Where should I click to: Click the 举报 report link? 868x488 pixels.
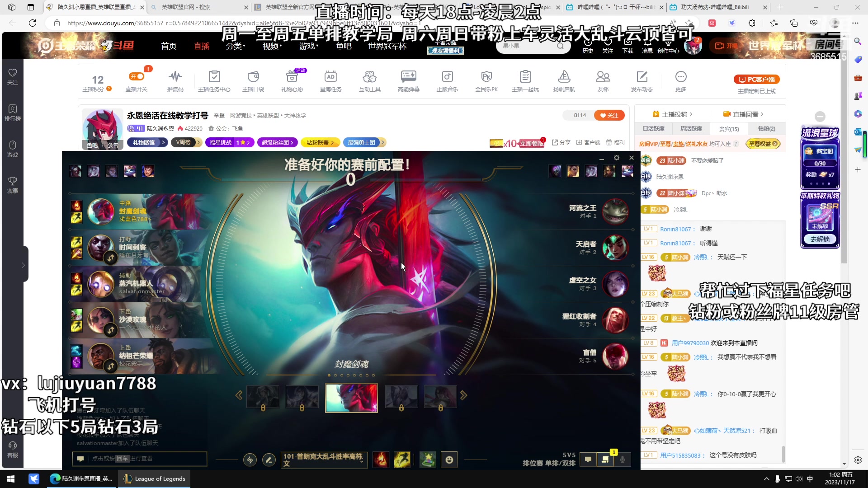coord(219,116)
